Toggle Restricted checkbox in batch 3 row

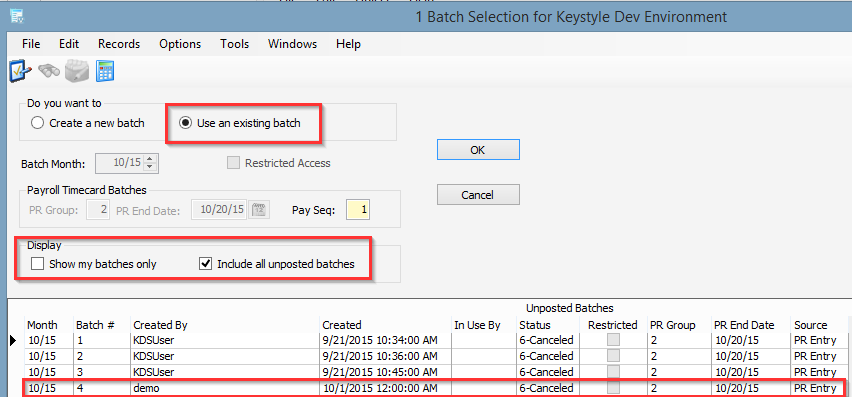point(613,372)
